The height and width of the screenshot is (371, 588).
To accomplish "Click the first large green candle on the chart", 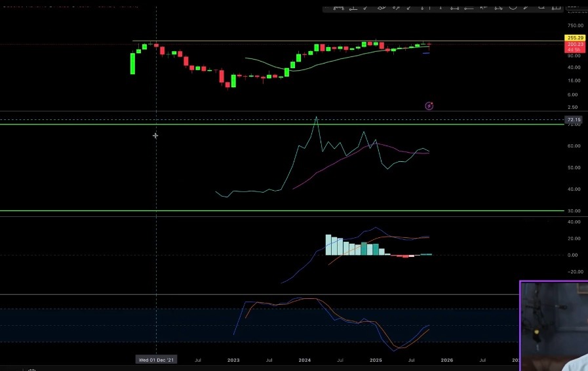I will (x=132, y=63).
